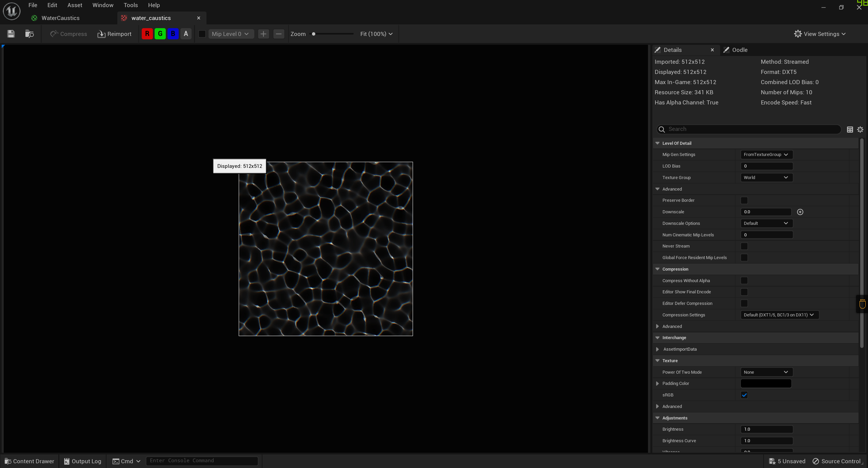Click the Padding Color swatch
The height and width of the screenshot is (468, 868).
766,384
